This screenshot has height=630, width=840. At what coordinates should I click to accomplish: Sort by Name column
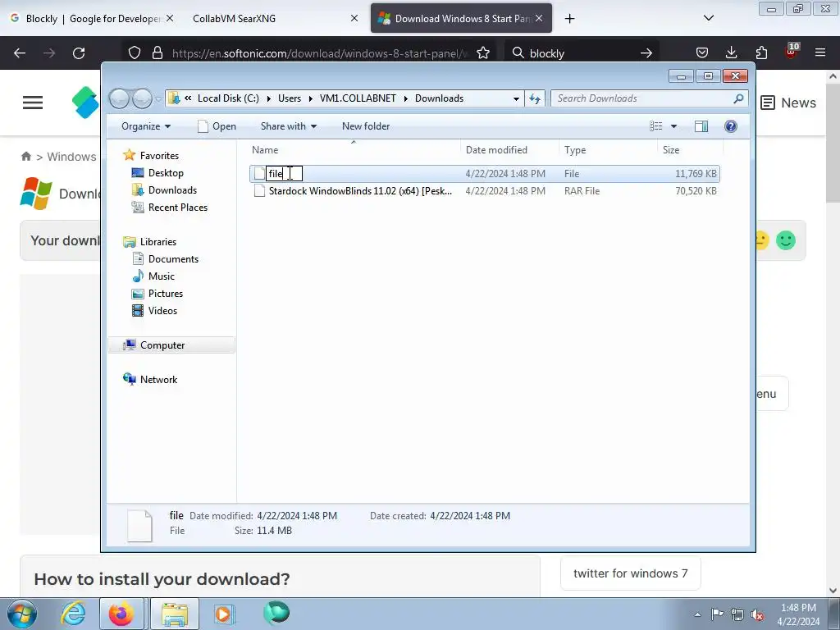[x=354, y=150]
